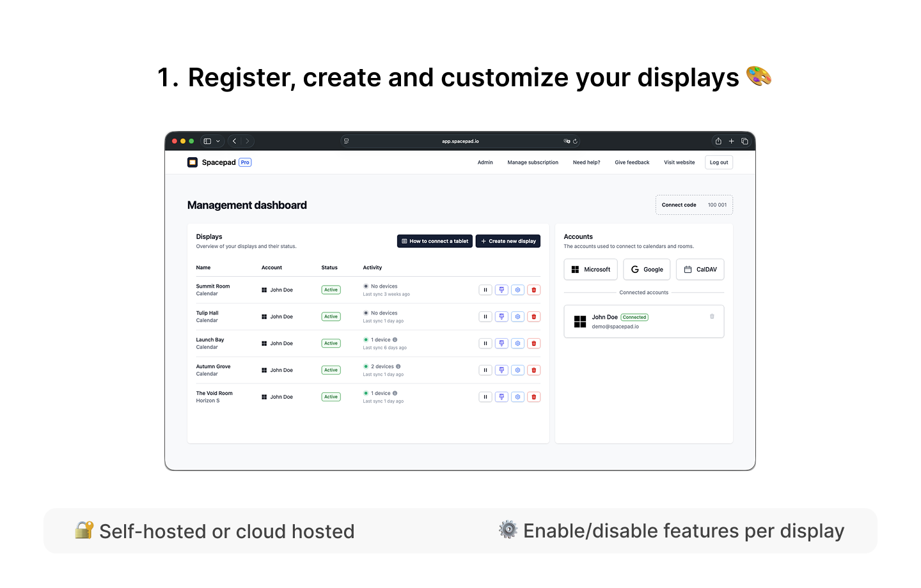The height and width of the screenshot is (588, 921).
Task: Click The Void Room display name
Action: 214,394
